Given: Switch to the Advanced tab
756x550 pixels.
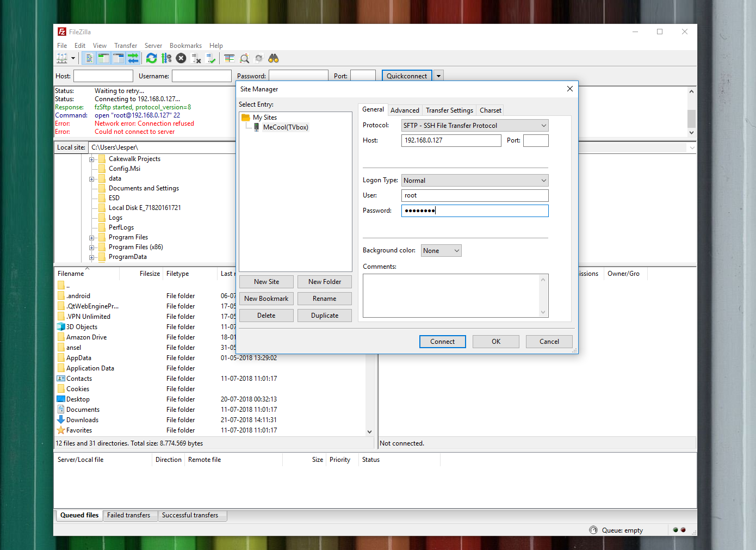Looking at the screenshot, I should 405,110.
